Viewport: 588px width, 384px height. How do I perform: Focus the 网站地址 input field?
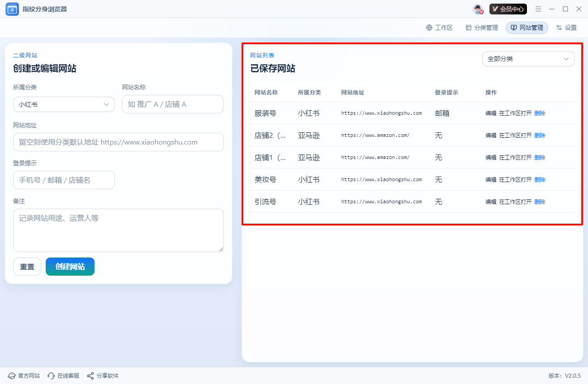tap(119, 142)
